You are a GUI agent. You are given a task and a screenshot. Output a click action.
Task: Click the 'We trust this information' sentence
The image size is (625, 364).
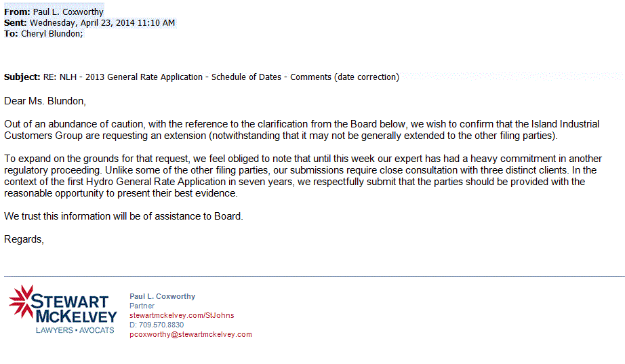(x=123, y=216)
